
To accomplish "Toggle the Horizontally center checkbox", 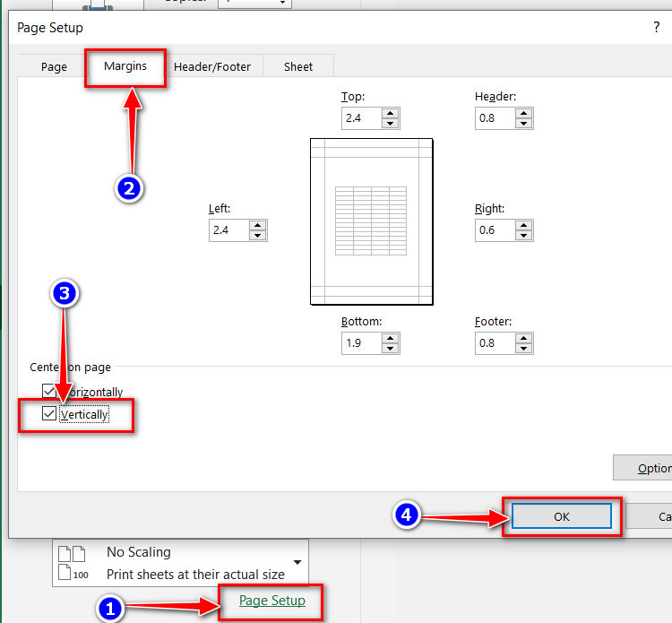I will point(49,391).
